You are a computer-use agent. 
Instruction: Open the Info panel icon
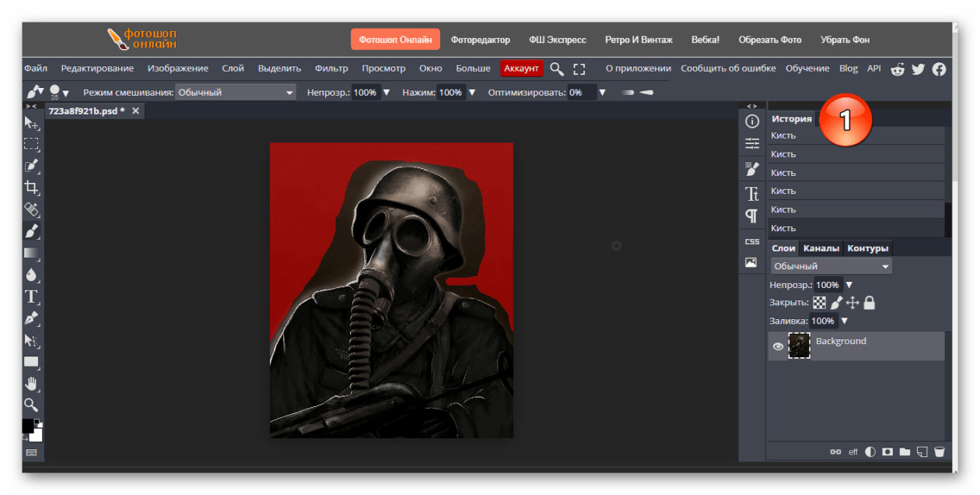pos(751,121)
